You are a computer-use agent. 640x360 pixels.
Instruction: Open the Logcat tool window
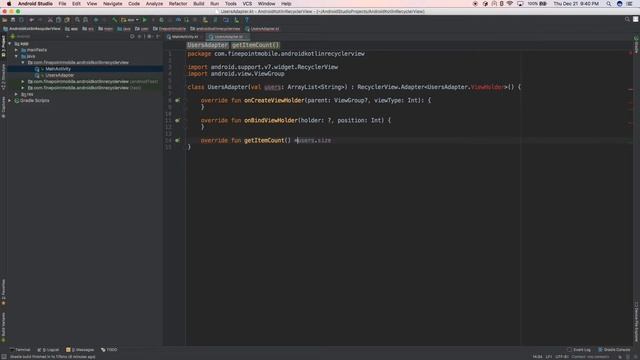tap(48, 350)
